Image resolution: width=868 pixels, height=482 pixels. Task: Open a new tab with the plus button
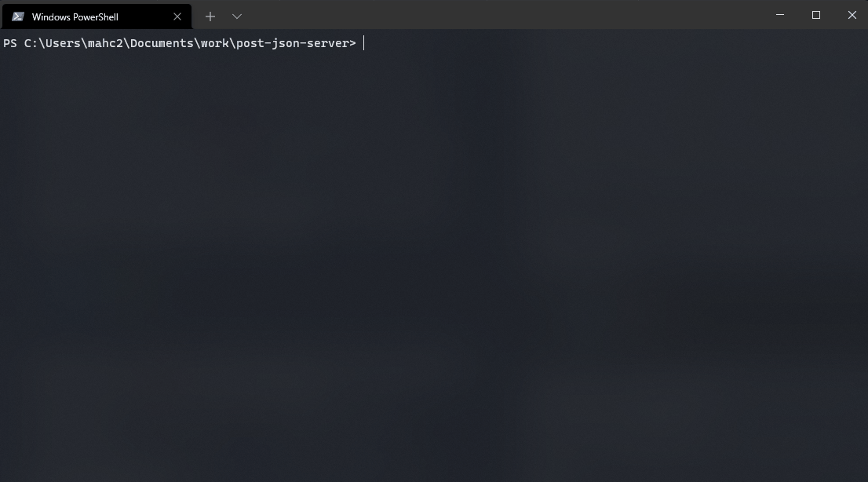[x=210, y=16]
